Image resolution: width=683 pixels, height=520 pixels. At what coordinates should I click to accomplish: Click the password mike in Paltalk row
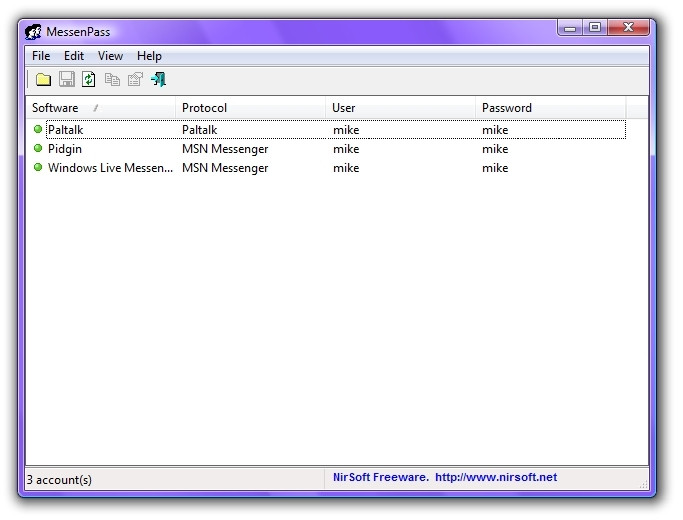click(495, 130)
